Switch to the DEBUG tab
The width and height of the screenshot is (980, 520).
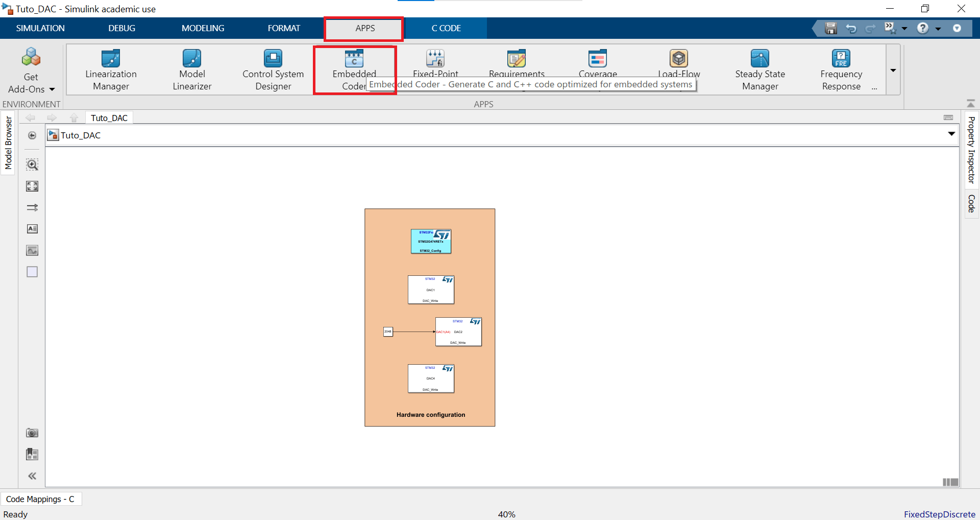coord(121,28)
